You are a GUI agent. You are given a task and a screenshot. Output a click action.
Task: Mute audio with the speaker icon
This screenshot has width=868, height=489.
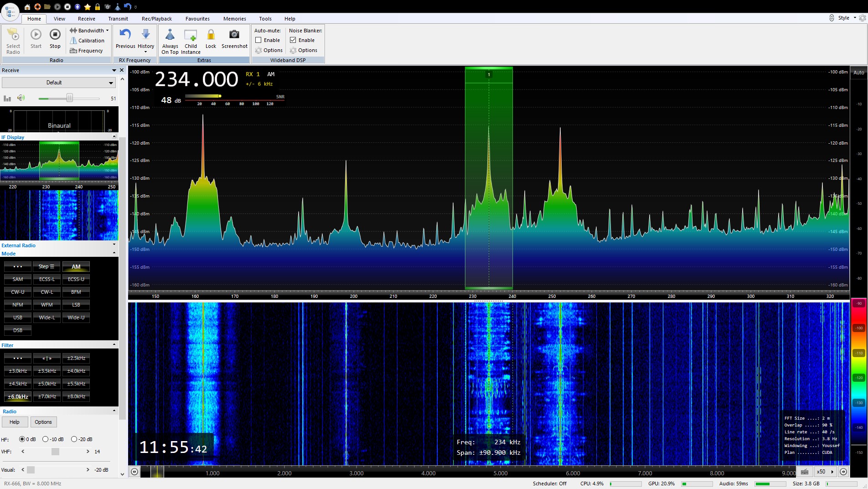pos(21,98)
